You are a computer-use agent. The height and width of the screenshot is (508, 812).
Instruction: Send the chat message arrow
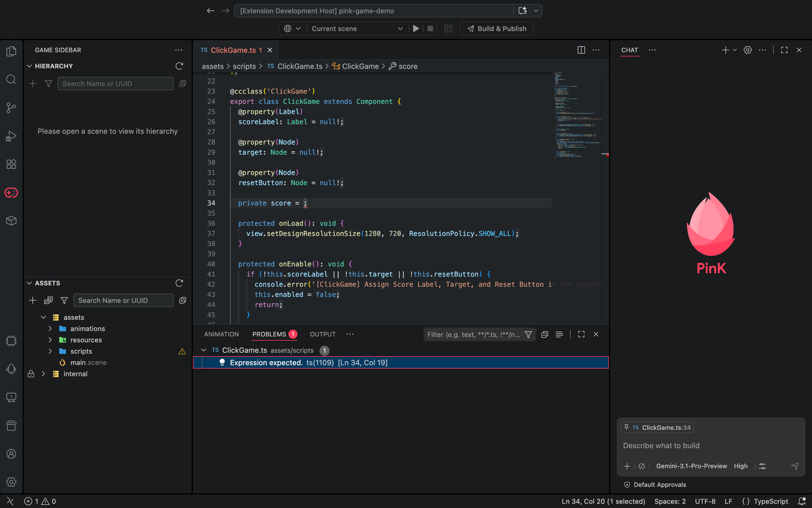point(795,466)
